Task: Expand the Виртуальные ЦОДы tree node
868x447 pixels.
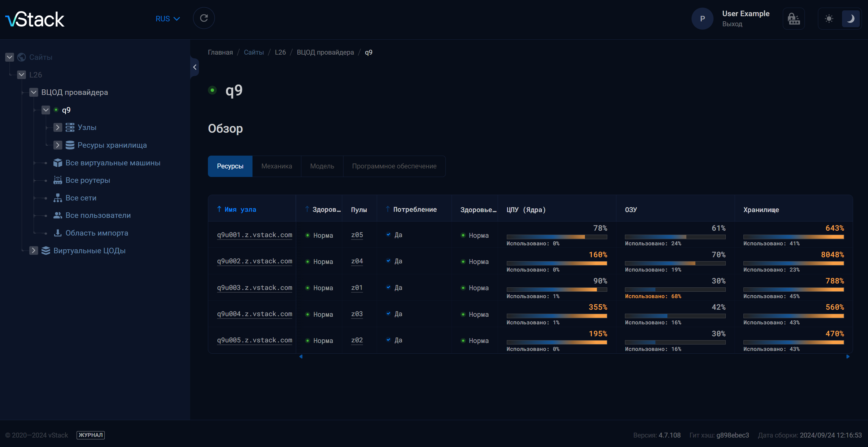Action: click(x=33, y=251)
